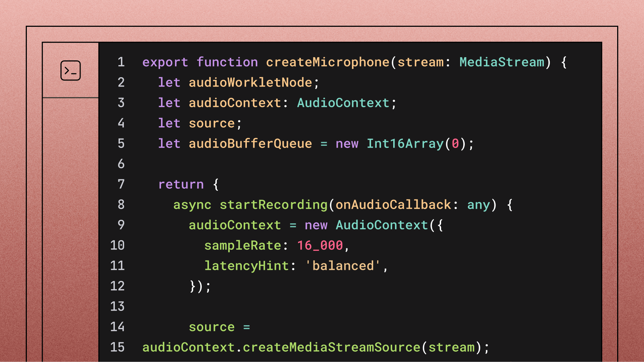Click the async keyword on line 8
The image size is (644, 362).
192,204
